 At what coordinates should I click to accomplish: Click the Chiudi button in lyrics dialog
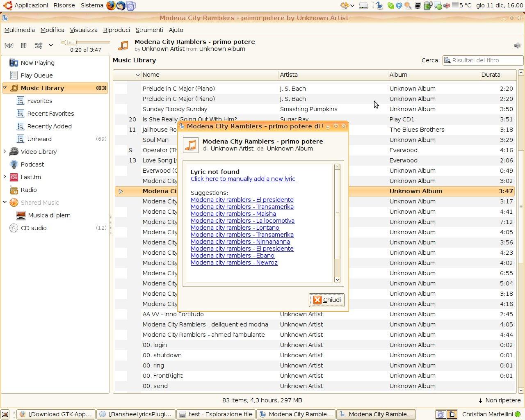(x=326, y=300)
